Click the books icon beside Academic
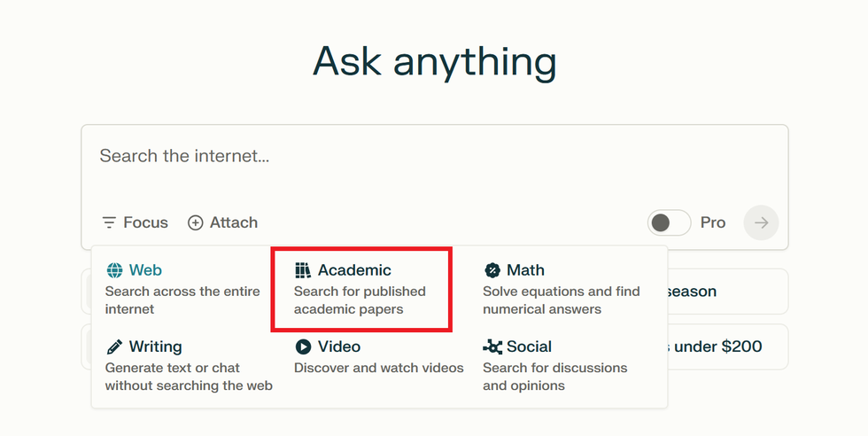 [x=304, y=270]
